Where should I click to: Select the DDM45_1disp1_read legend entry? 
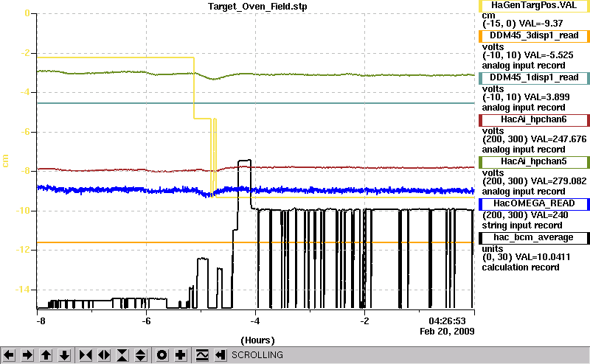534,78
